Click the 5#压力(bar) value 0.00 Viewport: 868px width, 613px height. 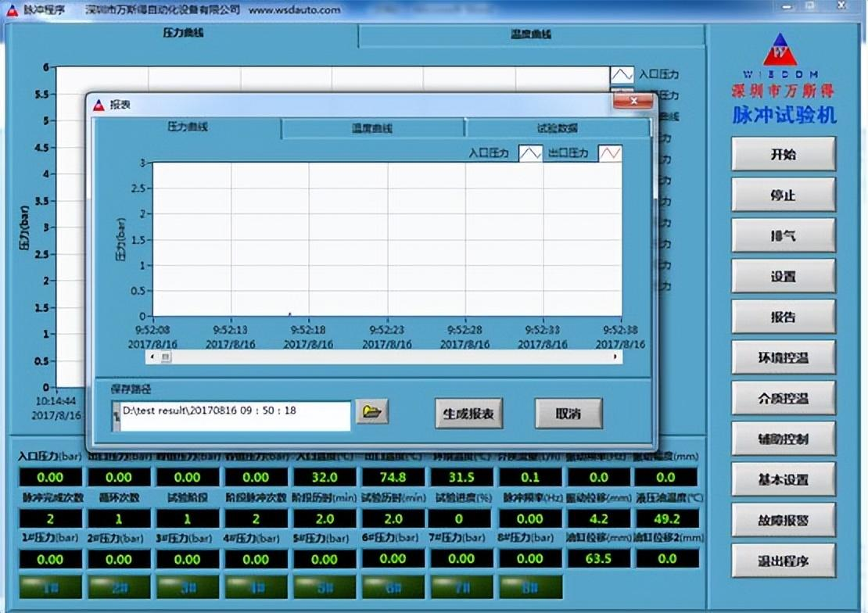pyautogui.click(x=325, y=559)
